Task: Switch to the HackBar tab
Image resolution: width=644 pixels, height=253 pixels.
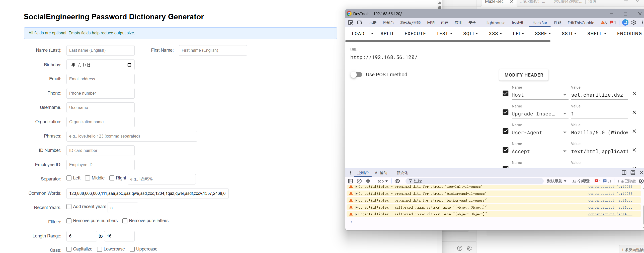Action: tap(540, 23)
